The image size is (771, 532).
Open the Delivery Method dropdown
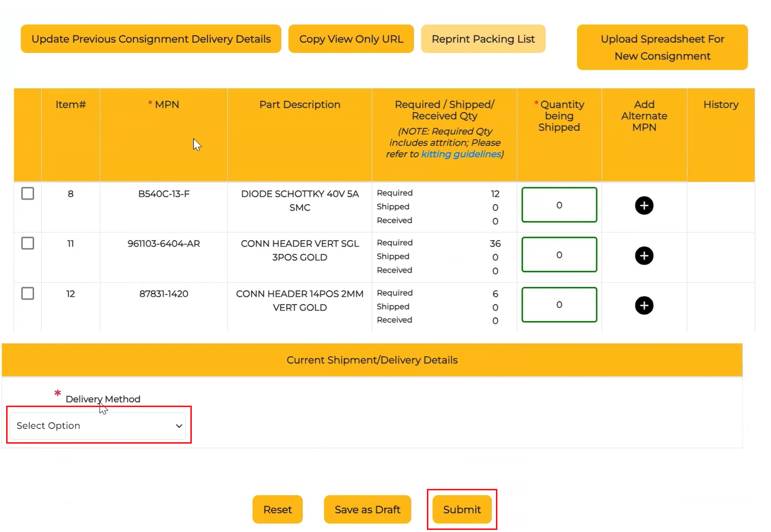(x=98, y=426)
